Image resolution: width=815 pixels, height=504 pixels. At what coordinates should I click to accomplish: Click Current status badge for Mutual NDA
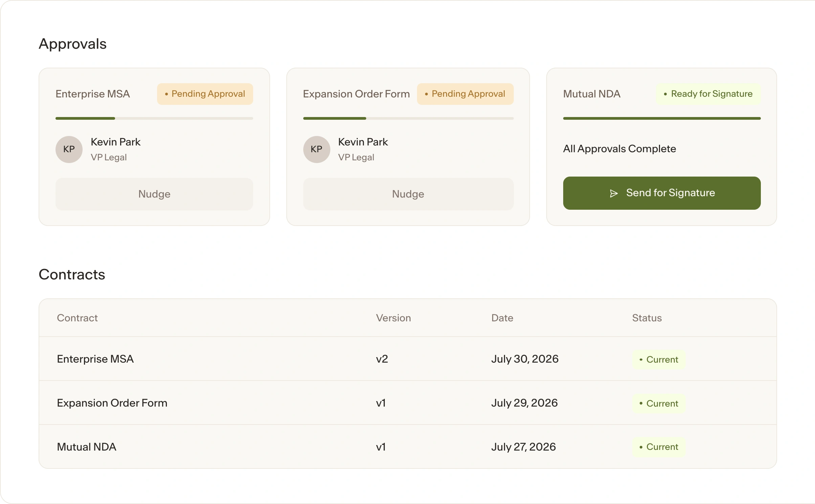point(659,447)
